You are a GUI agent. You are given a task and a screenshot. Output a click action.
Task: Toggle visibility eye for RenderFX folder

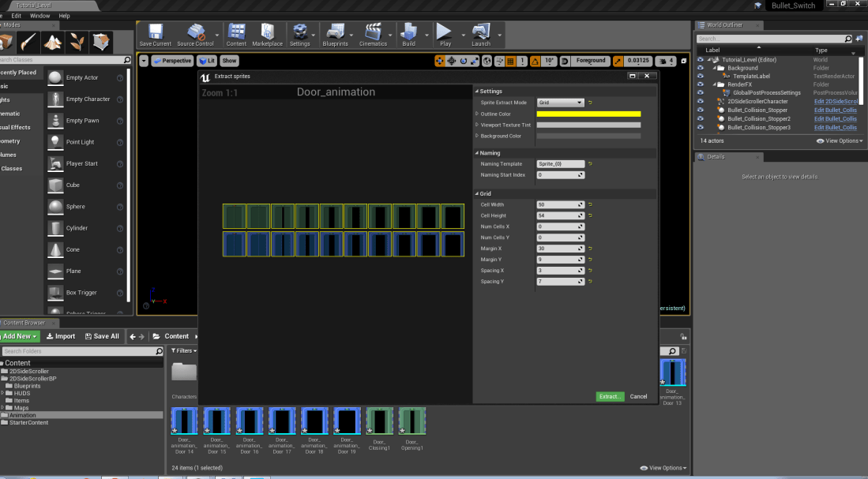click(700, 84)
